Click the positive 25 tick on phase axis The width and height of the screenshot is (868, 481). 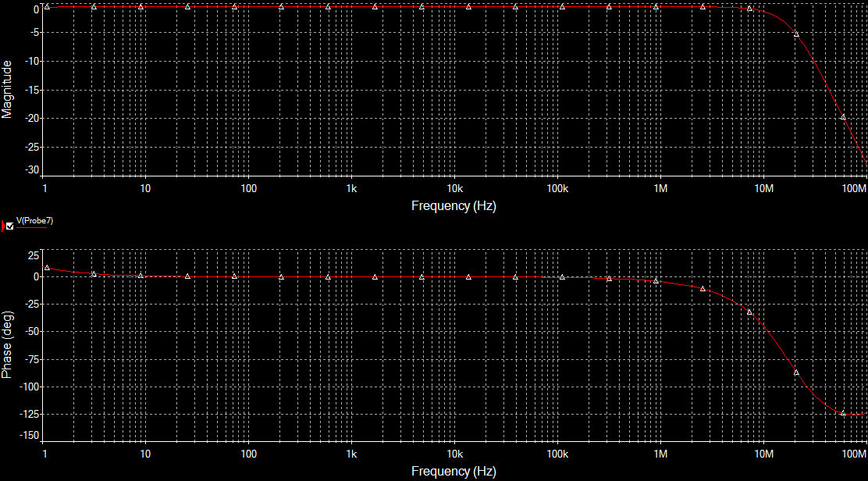point(34,255)
